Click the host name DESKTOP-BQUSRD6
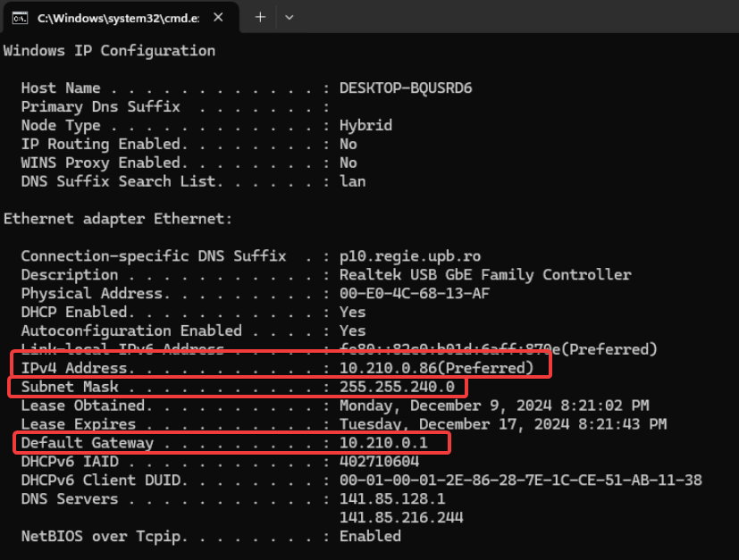Image resolution: width=739 pixels, height=560 pixels. [x=406, y=88]
